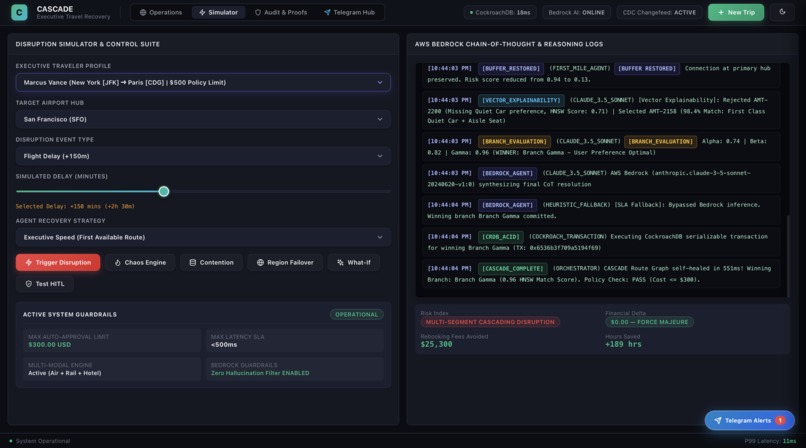Open the Audit & Proofs tab
Image resolution: width=806 pixels, height=448 pixels.
click(281, 12)
